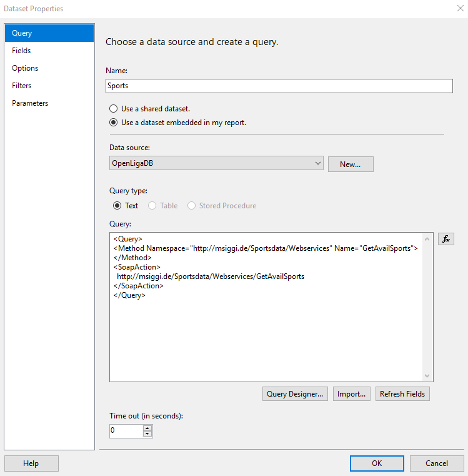The width and height of the screenshot is (468, 476).
Task: Close the Dataset Properties dialog
Action: tap(459, 9)
